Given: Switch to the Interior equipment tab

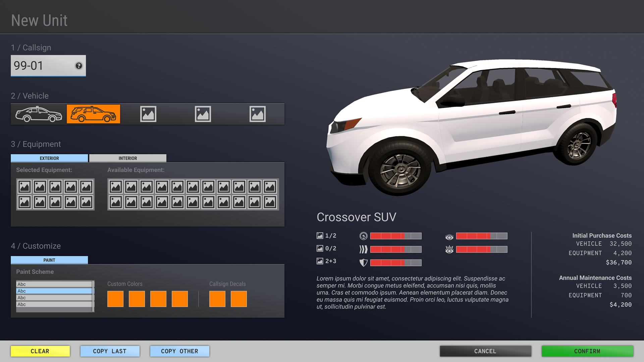Looking at the screenshot, I should pyautogui.click(x=127, y=158).
